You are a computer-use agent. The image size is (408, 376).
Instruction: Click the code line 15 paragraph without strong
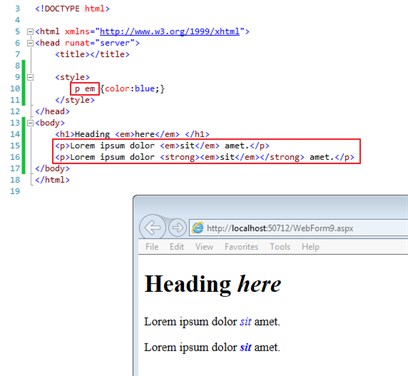coord(162,146)
